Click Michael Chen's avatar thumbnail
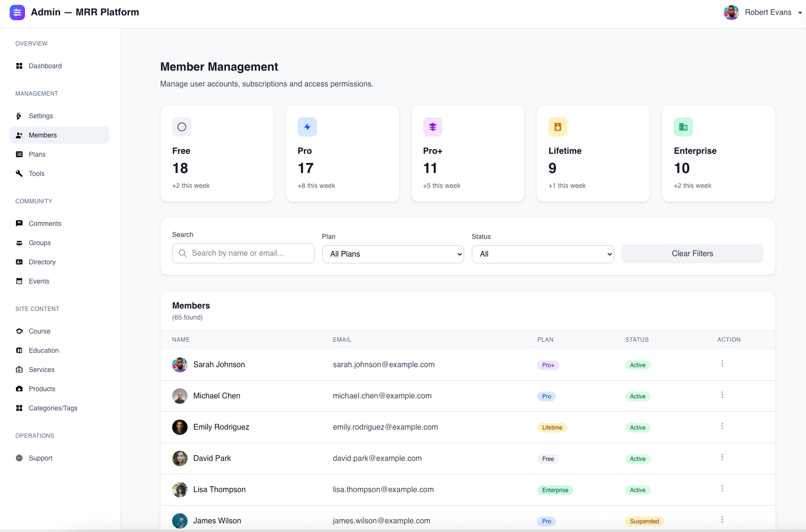Screen dimensions: 806x532 [x=179, y=396]
